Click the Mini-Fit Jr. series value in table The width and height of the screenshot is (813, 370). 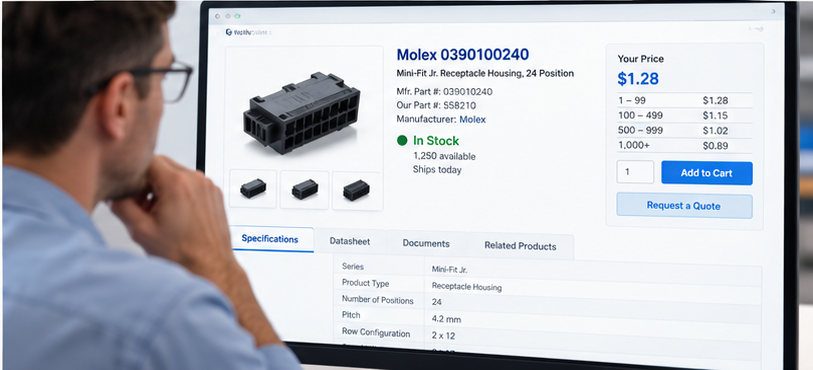tap(450, 269)
